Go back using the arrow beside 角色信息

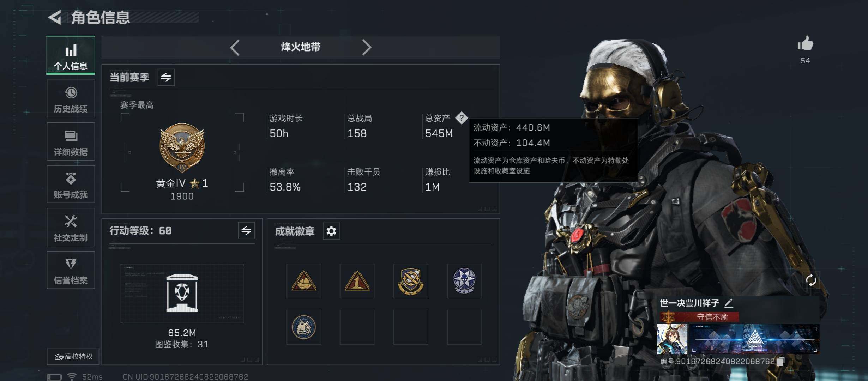pos(55,17)
